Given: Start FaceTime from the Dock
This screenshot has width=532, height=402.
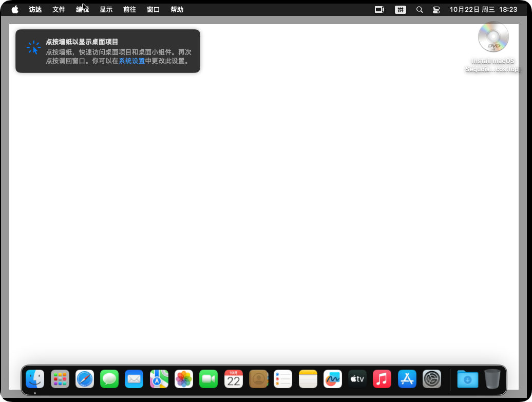Looking at the screenshot, I should click(x=208, y=379).
